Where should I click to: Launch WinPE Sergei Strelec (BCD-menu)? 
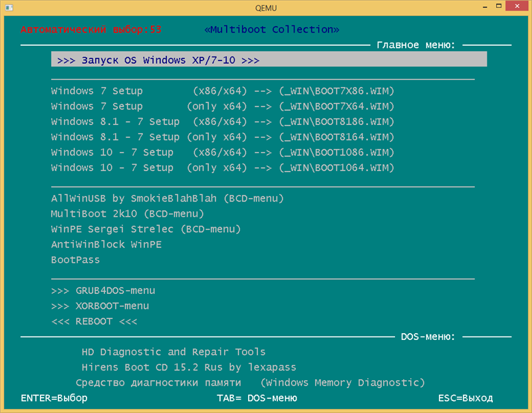click(x=146, y=229)
